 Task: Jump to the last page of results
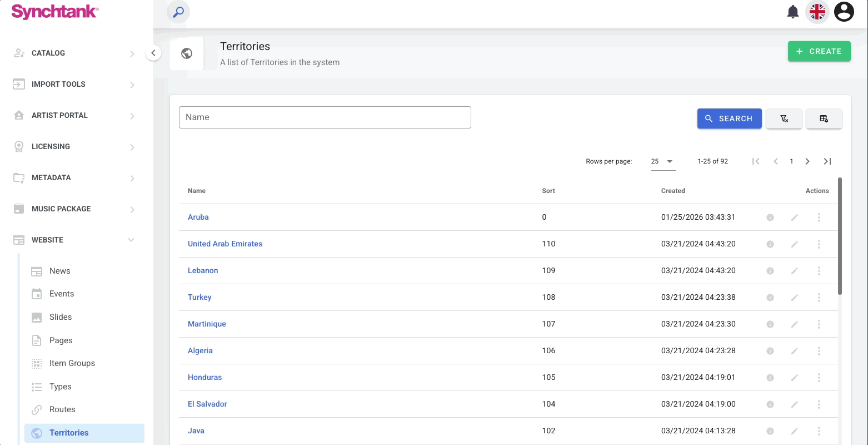827,161
